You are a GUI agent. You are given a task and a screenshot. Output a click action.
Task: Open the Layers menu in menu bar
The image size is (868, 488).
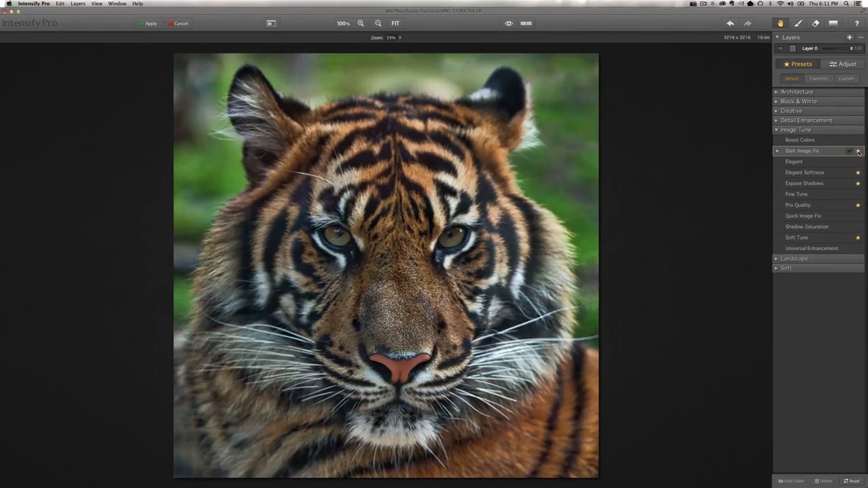pyautogui.click(x=78, y=4)
